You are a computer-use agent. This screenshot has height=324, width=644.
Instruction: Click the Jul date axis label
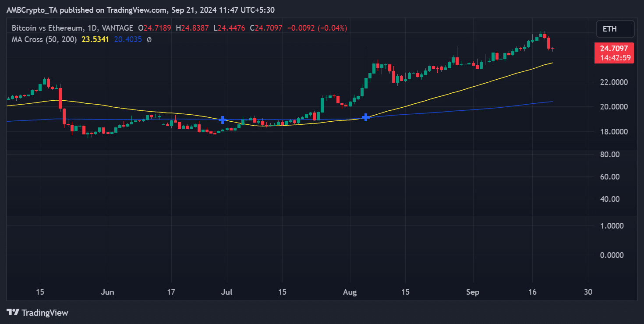(x=227, y=292)
